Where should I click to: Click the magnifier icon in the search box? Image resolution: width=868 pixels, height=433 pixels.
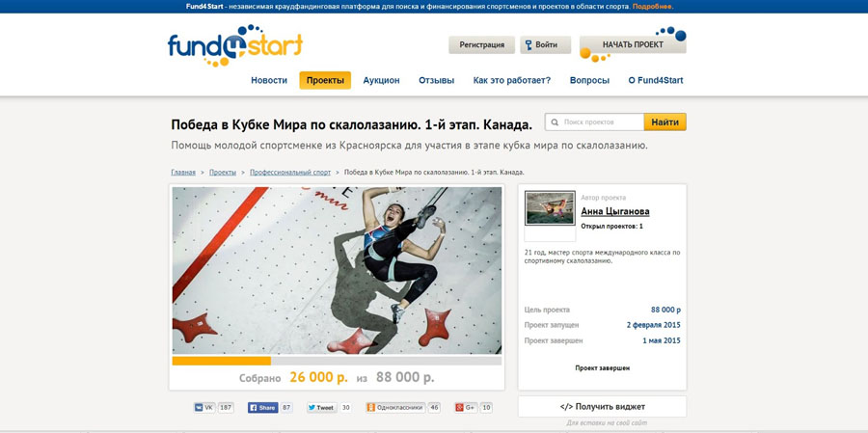click(x=556, y=122)
